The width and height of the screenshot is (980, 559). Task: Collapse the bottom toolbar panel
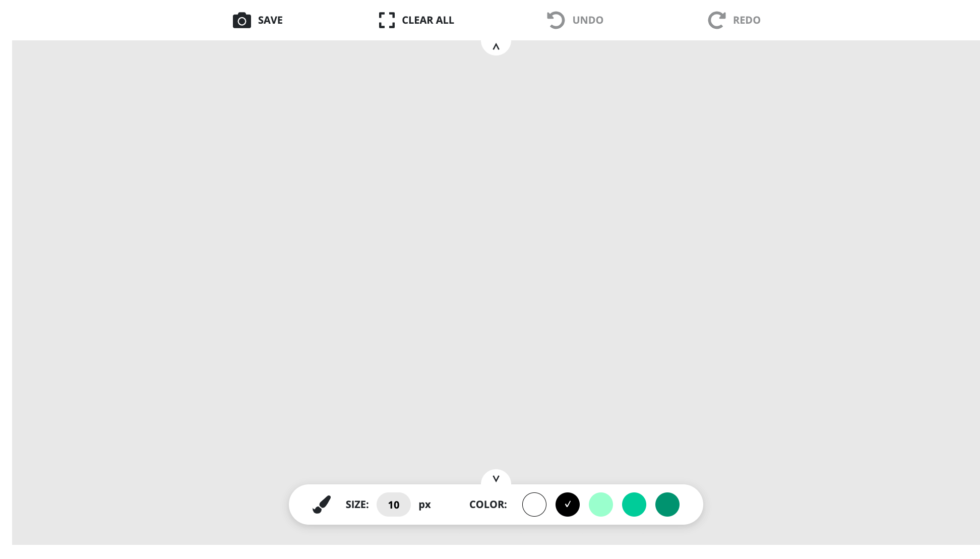coord(496,478)
